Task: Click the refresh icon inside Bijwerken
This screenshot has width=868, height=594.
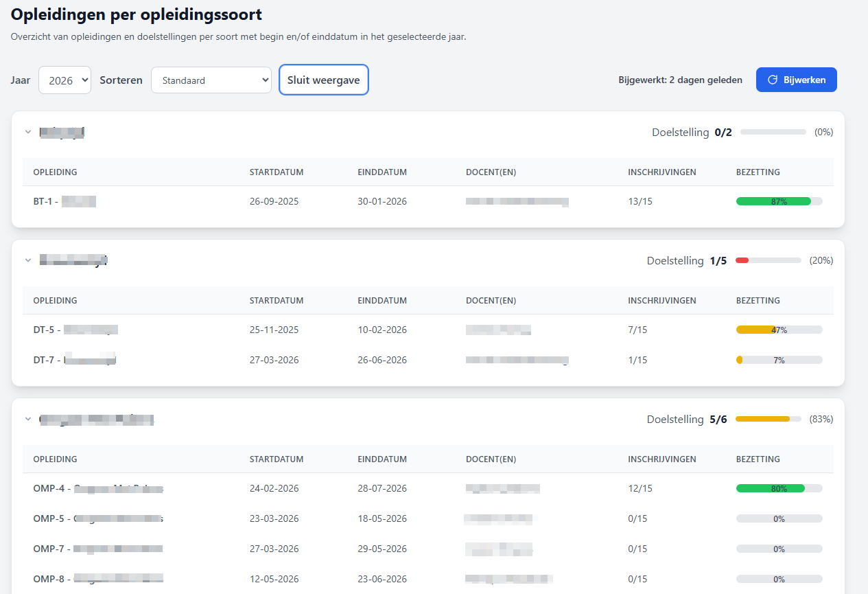Action: point(772,80)
